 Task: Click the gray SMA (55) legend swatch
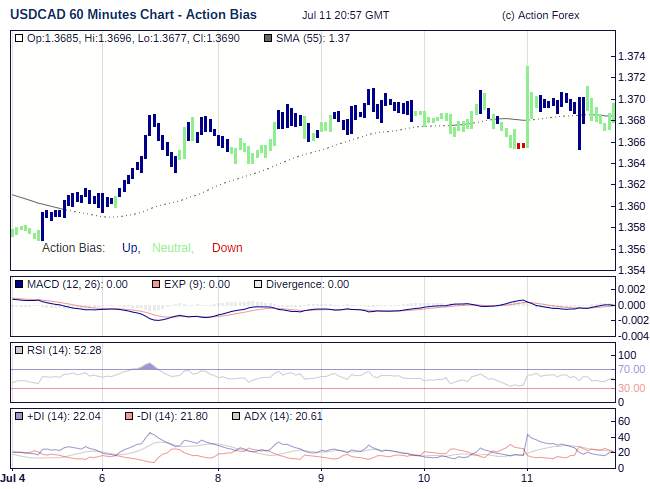[x=267, y=38]
